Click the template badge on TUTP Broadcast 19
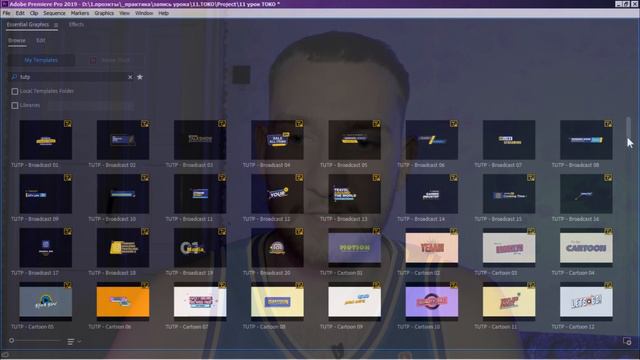The image size is (640, 360). (222, 231)
